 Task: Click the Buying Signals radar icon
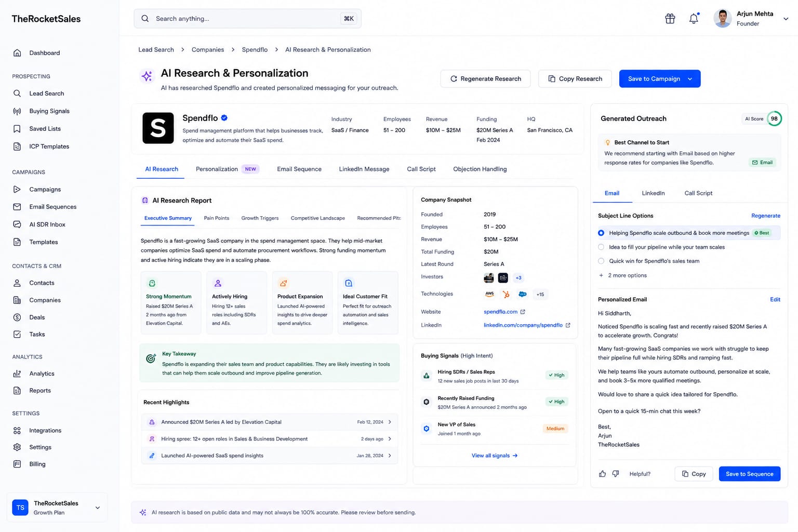click(x=17, y=111)
